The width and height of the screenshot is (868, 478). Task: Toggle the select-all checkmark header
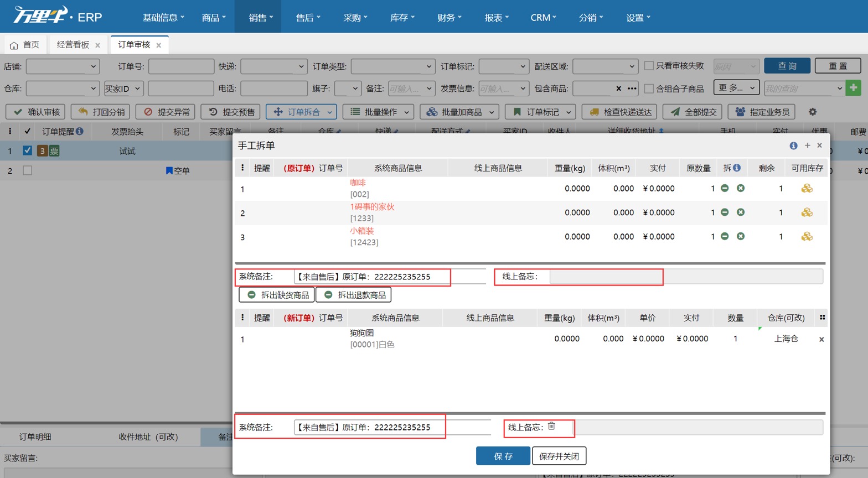pyautogui.click(x=27, y=131)
